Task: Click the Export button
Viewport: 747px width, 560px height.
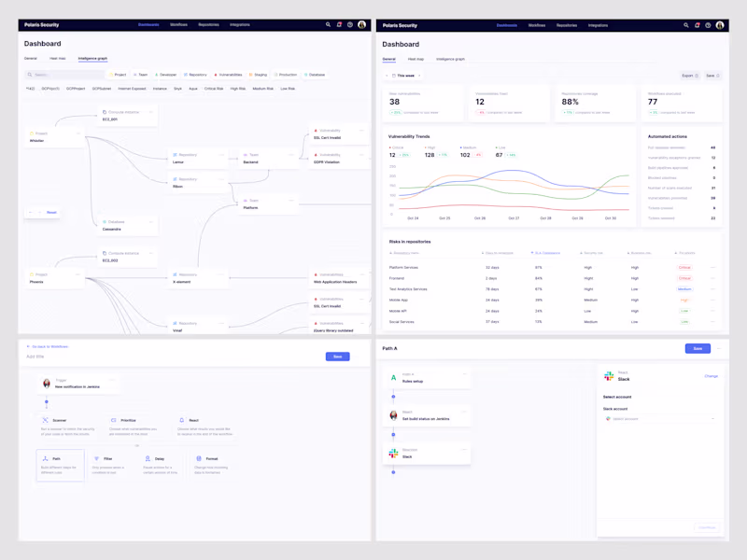Action: coord(687,76)
